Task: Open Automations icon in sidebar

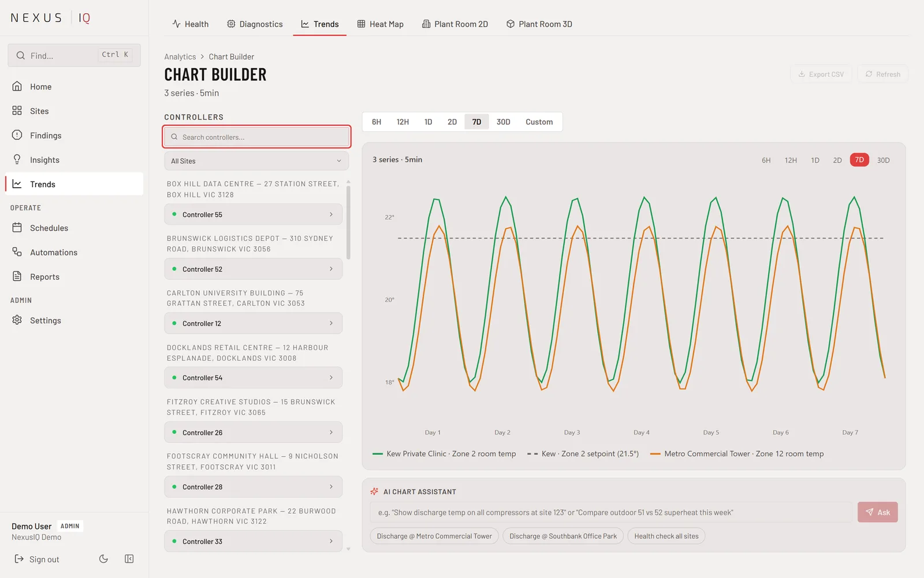Action: click(x=17, y=252)
